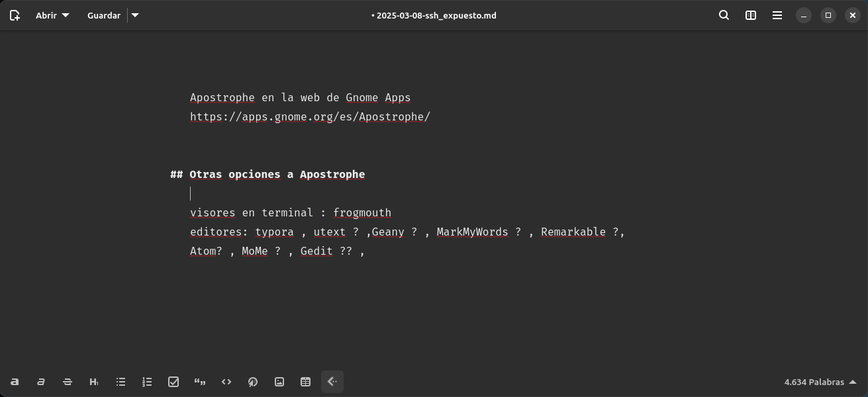The image size is (868, 397).
Task: Insert an image
Action: pos(279,382)
